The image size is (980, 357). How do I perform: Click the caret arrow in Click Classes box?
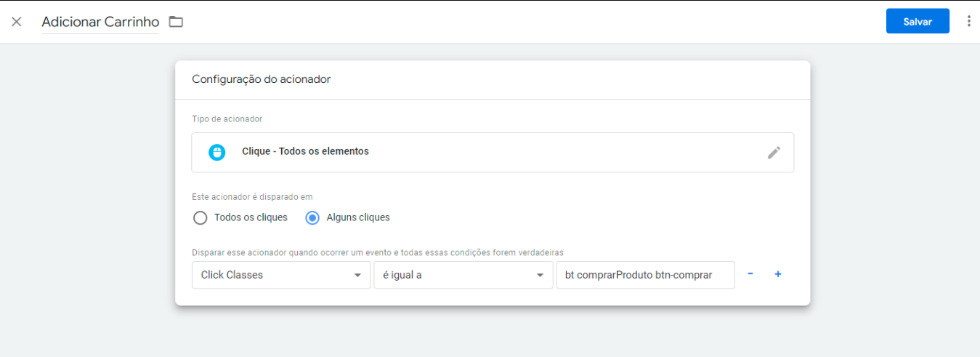[x=357, y=276]
